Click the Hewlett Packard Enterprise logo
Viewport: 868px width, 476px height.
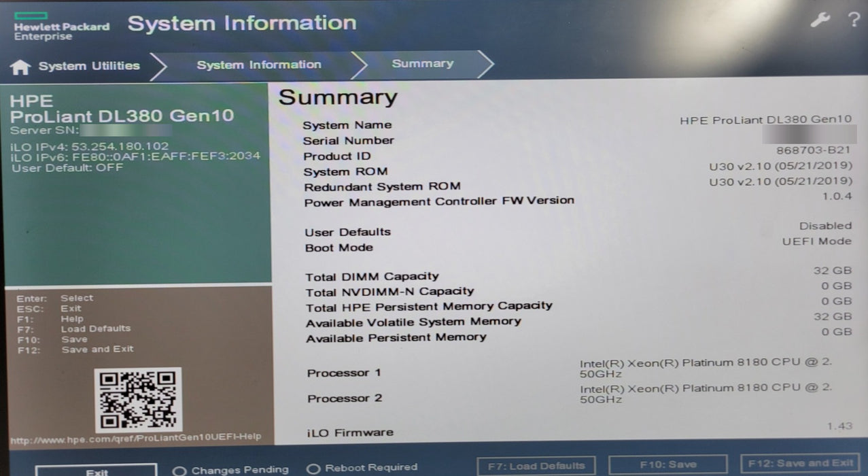[61, 26]
